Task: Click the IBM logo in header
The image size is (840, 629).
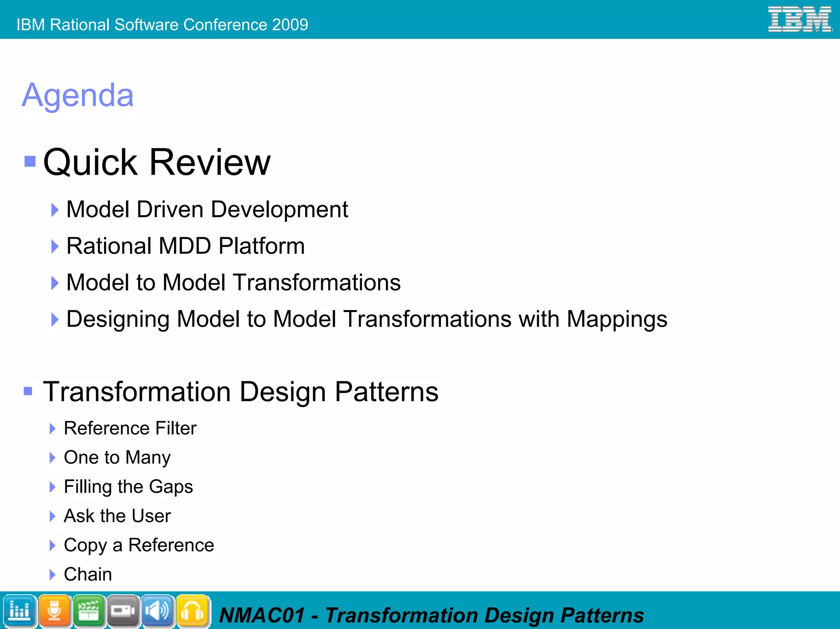Action: [x=799, y=19]
